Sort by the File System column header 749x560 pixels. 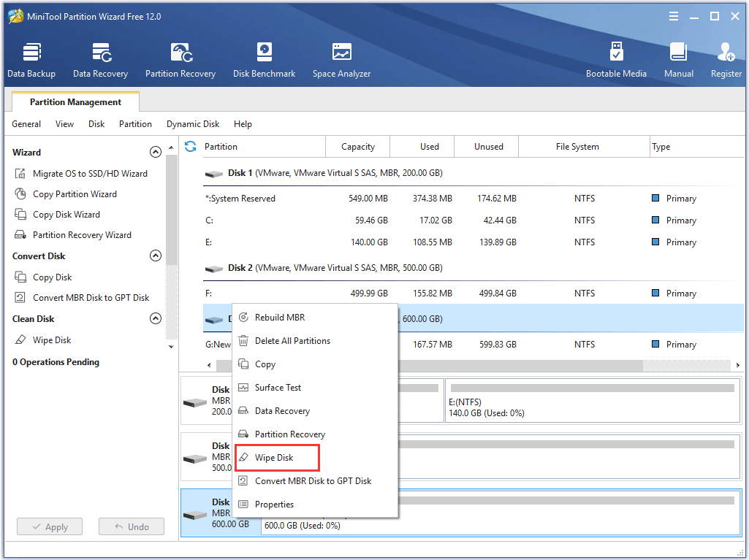pyautogui.click(x=584, y=147)
